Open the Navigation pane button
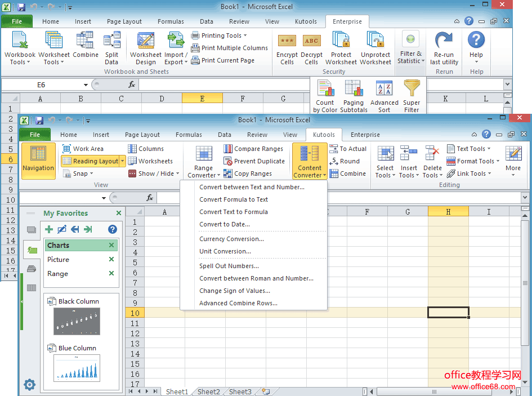The height and width of the screenshot is (396, 532). pos(38,160)
